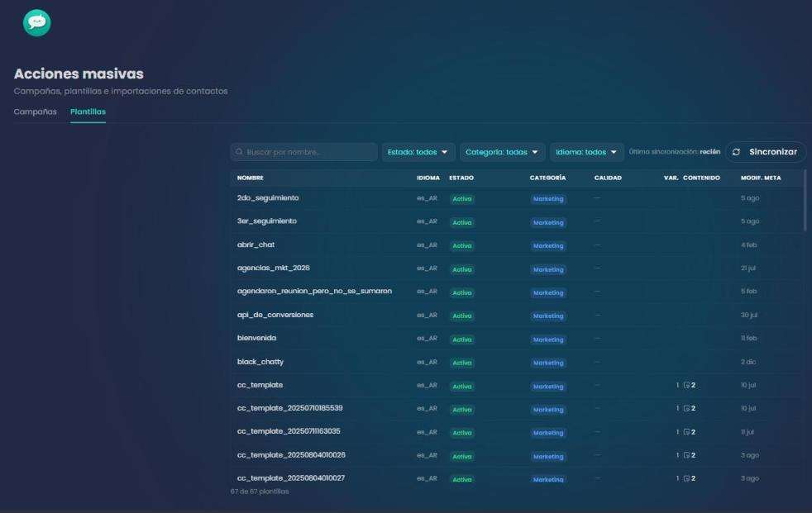812x513 pixels.
Task: Click the Sincronizar button
Action: [x=766, y=152]
